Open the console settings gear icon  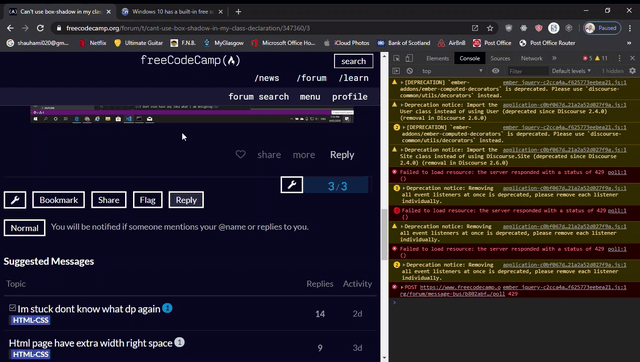pos(633,71)
